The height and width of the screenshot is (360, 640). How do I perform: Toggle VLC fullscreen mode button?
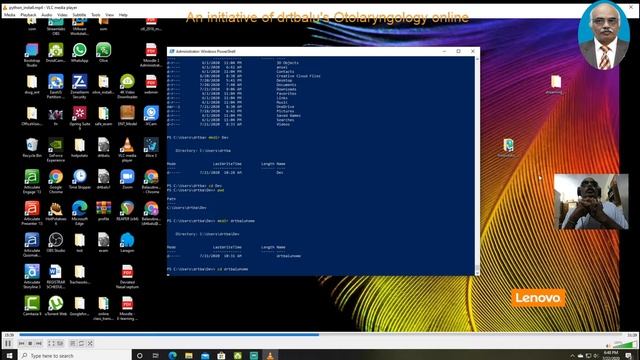51,344
